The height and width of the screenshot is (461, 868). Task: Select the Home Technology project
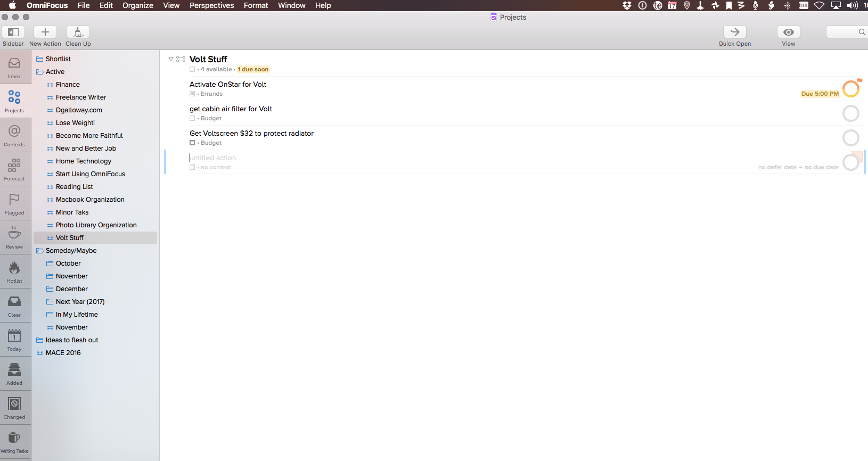[84, 161]
